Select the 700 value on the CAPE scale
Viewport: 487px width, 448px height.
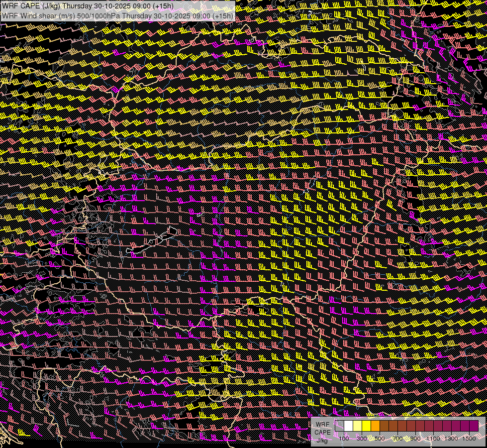[397, 439]
